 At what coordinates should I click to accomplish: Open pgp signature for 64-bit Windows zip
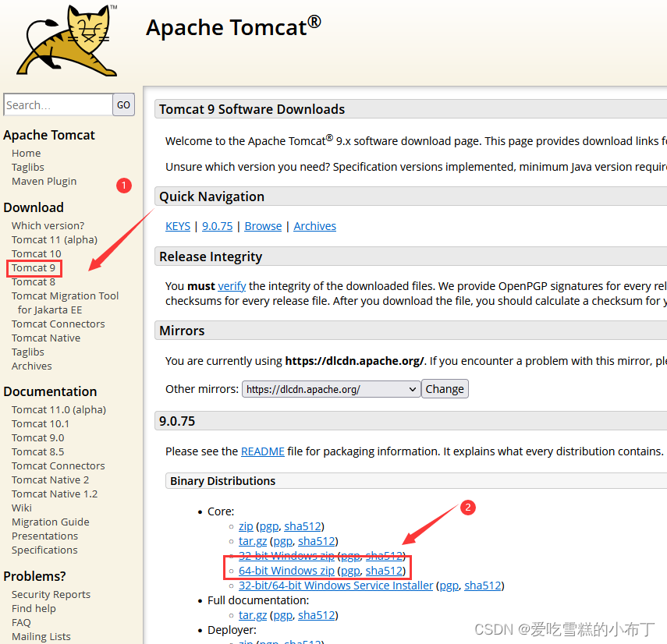click(x=350, y=571)
